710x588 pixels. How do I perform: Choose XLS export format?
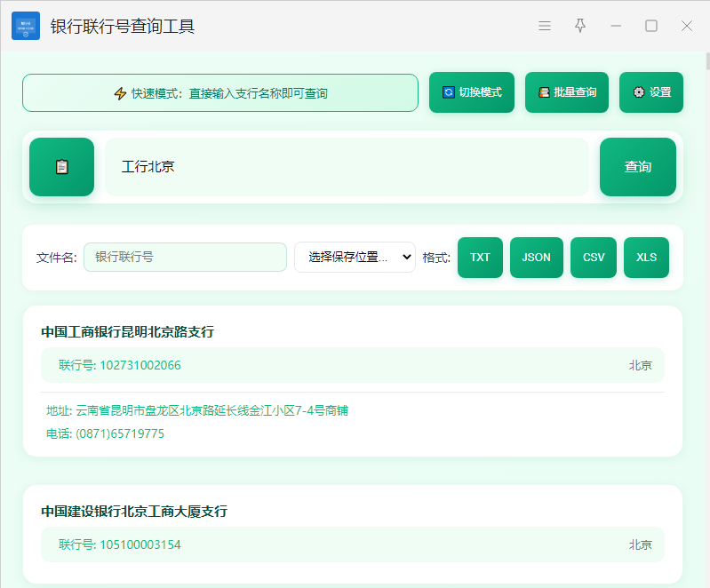(x=646, y=258)
